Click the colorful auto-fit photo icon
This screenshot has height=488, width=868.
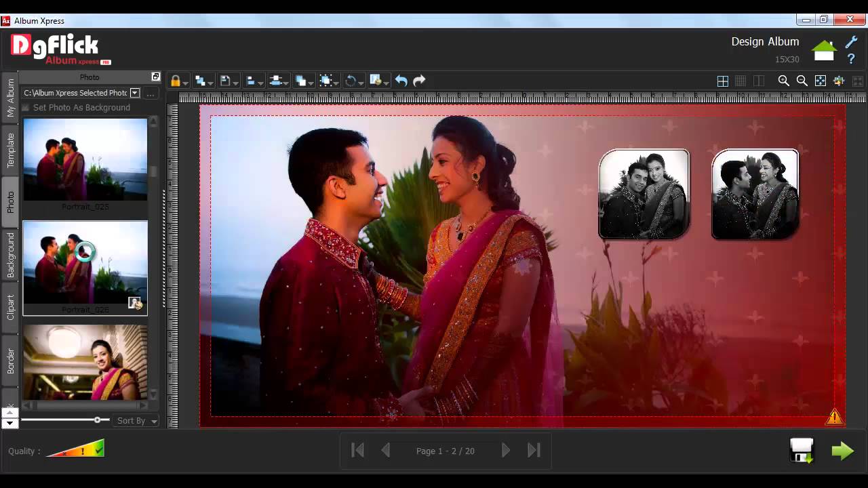tap(839, 81)
